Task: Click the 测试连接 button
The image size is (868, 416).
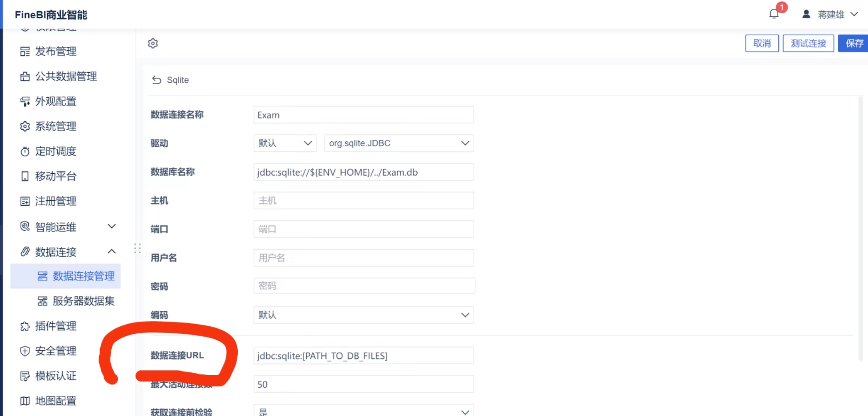Action: (808, 43)
